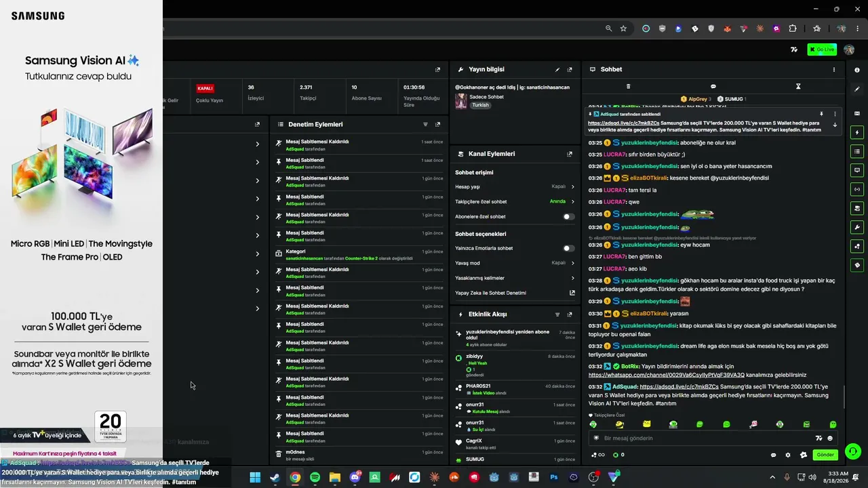
Task: Open Yasaklanmış kelimeler list
Action: [515, 278]
